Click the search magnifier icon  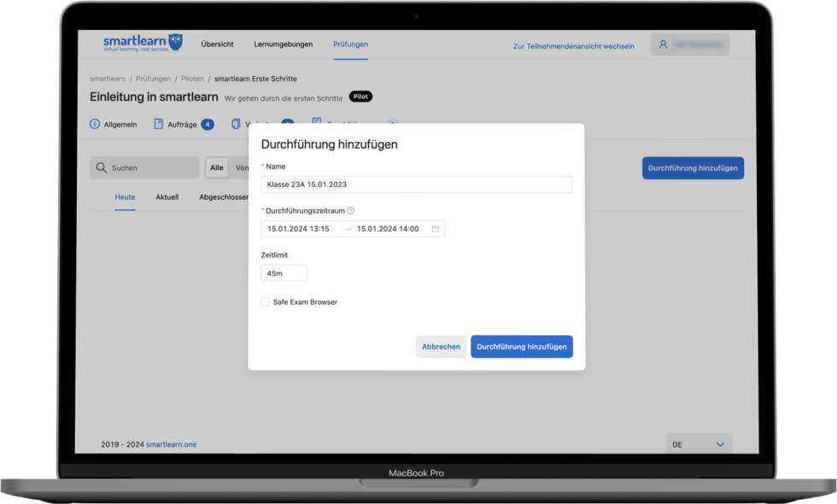click(x=100, y=167)
